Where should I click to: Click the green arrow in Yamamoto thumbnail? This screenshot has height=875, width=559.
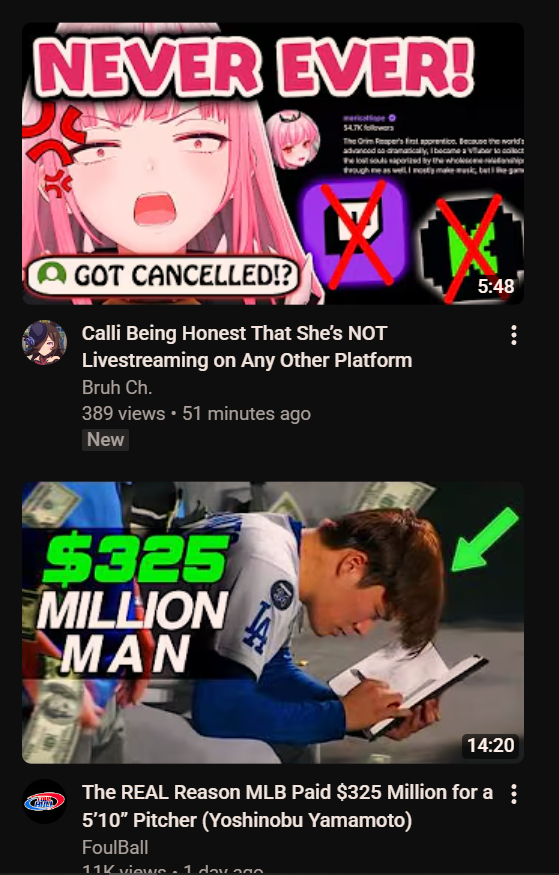[x=484, y=539]
